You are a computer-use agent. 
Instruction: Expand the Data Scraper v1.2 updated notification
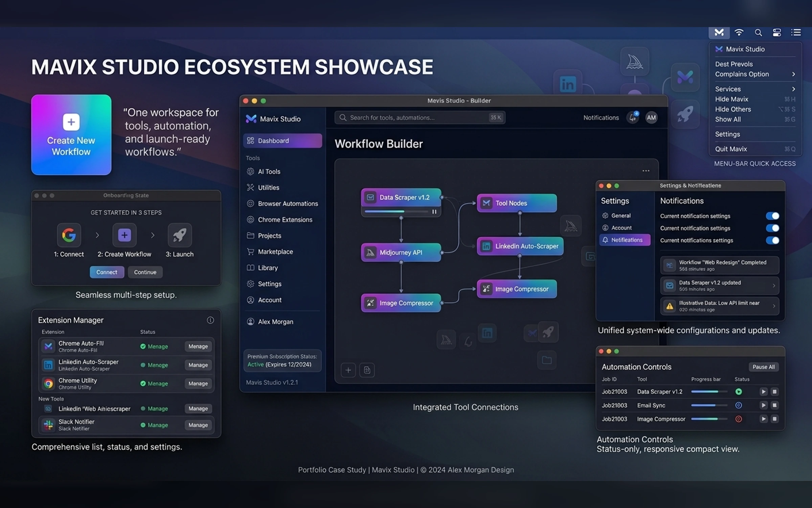click(774, 285)
